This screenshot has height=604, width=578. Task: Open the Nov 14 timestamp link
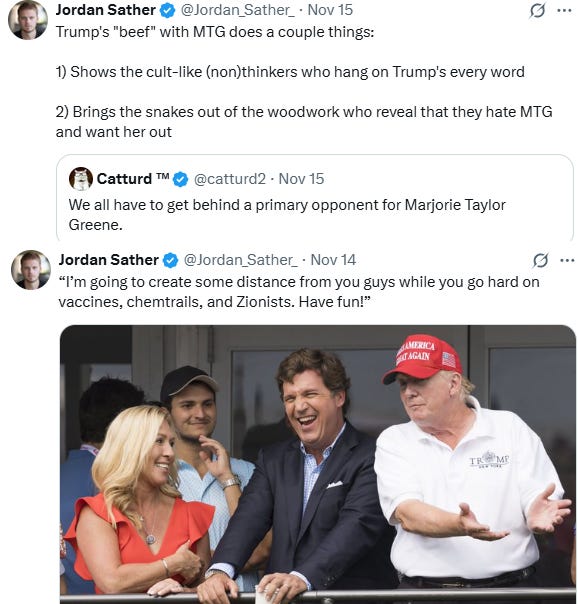coord(333,260)
